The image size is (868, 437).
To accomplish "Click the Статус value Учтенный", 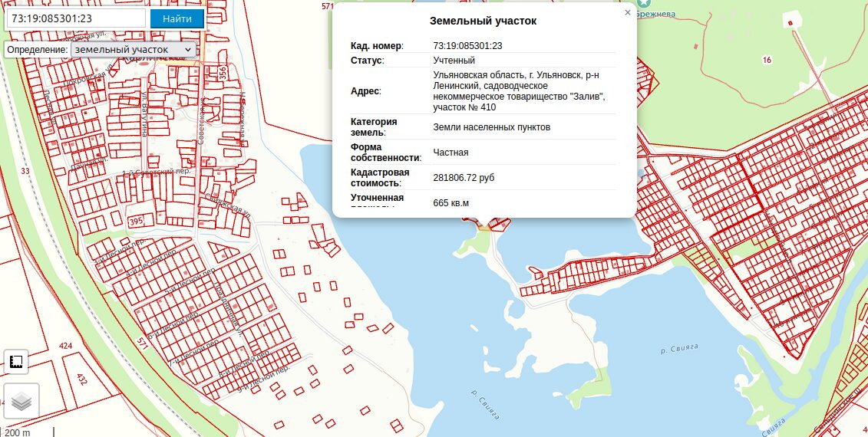I will pos(454,61).
